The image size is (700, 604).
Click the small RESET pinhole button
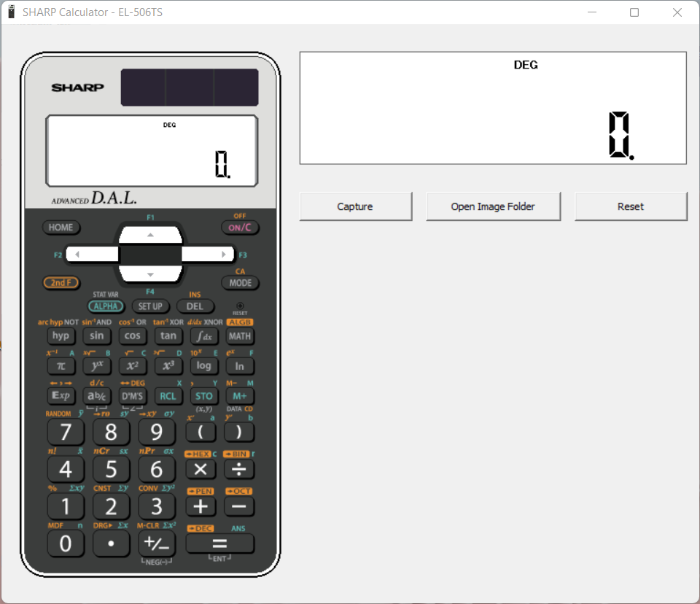240,306
